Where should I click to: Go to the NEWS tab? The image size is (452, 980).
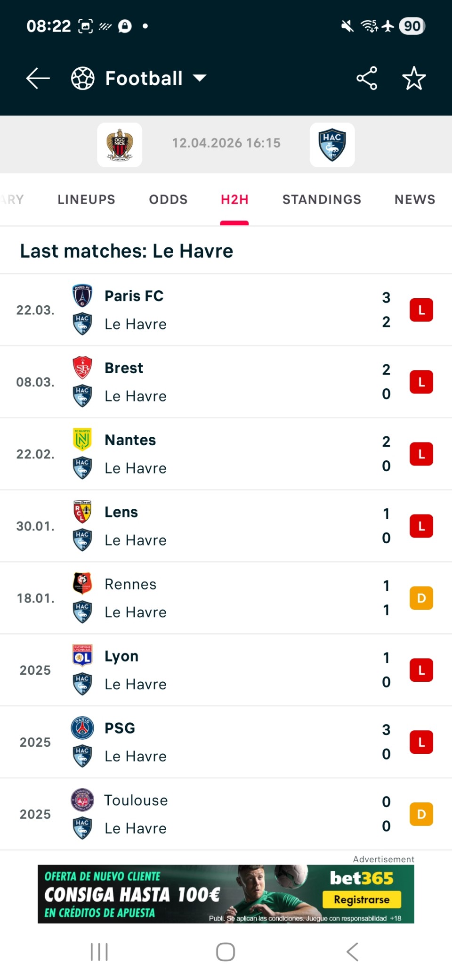click(x=415, y=199)
